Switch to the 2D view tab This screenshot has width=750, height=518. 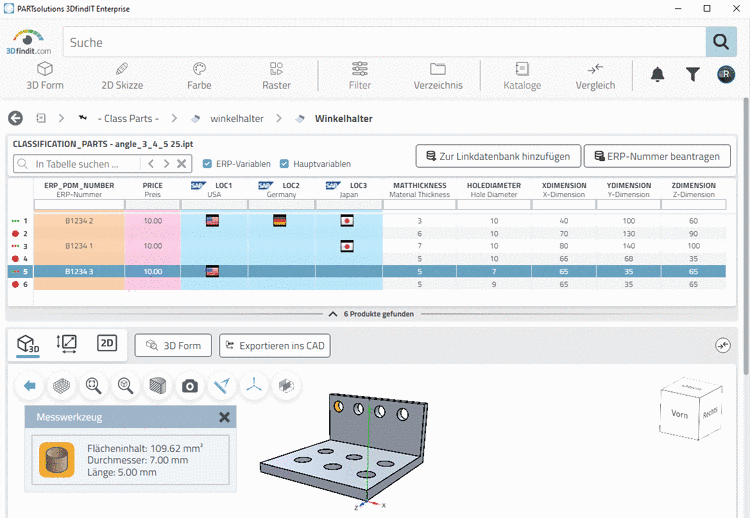[x=107, y=343]
